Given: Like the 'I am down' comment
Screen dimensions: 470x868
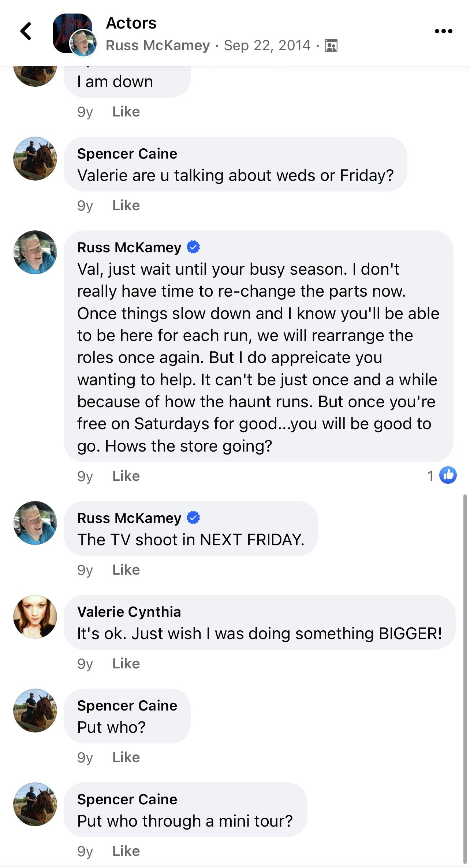Looking at the screenshot, I should tap(126, 112).
